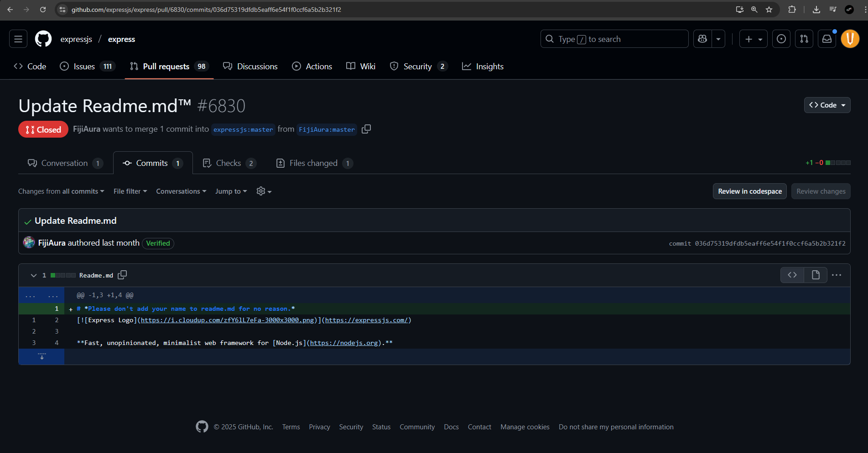Image resolution: width=868 pixels, height=453 pixels.
Task: Copy the Readme.md file path
Action: tap(122, 275)
